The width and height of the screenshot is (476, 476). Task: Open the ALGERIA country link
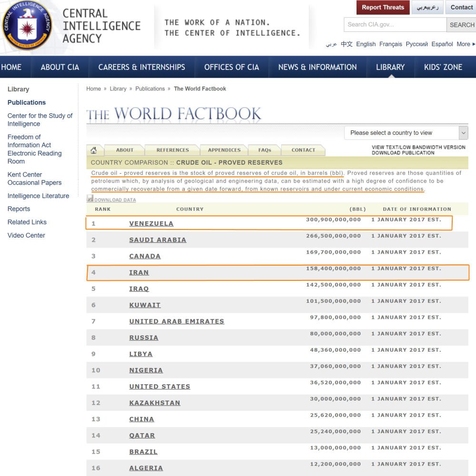pyautogui.click(x=146, y=468)
